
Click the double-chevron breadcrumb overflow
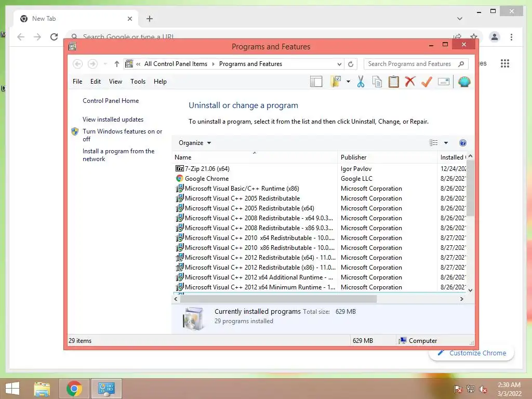(x=138, y=64)
